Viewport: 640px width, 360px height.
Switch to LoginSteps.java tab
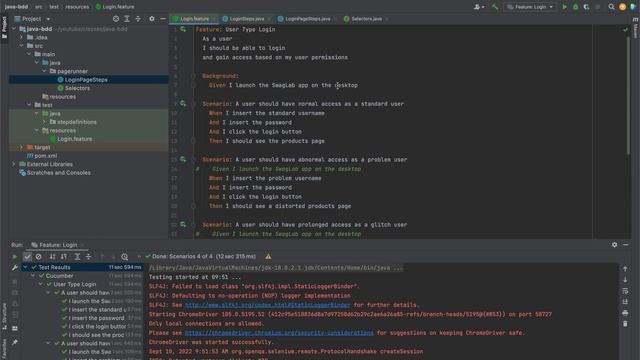pyautogui.click(x=247, y=19)
